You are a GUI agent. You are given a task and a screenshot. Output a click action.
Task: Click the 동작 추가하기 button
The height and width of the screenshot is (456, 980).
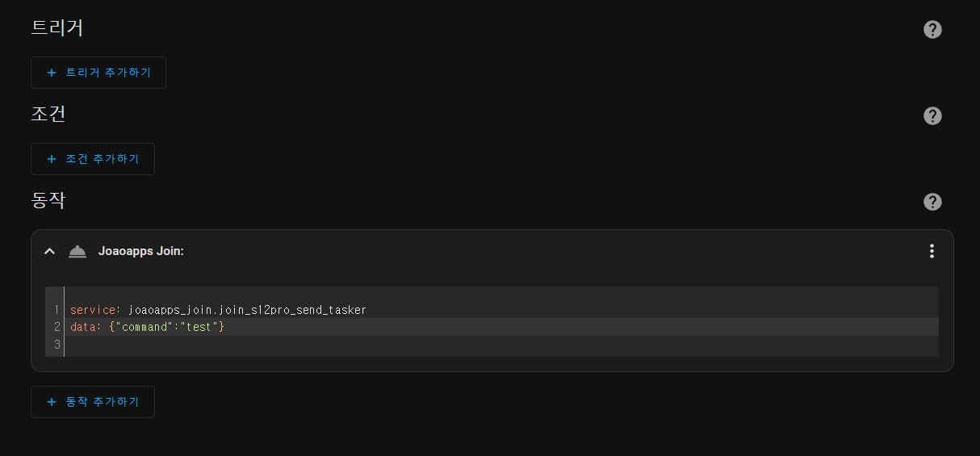93,402
